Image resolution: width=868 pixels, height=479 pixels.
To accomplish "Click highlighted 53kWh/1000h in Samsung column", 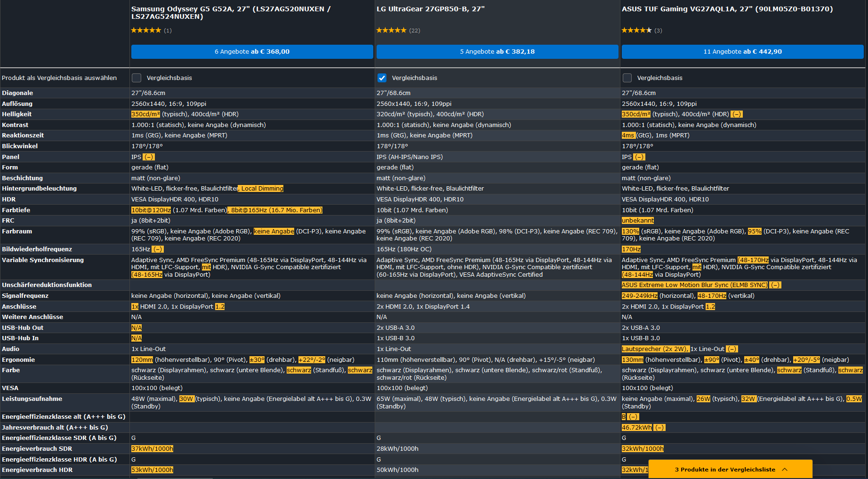I will pos(152,470).
